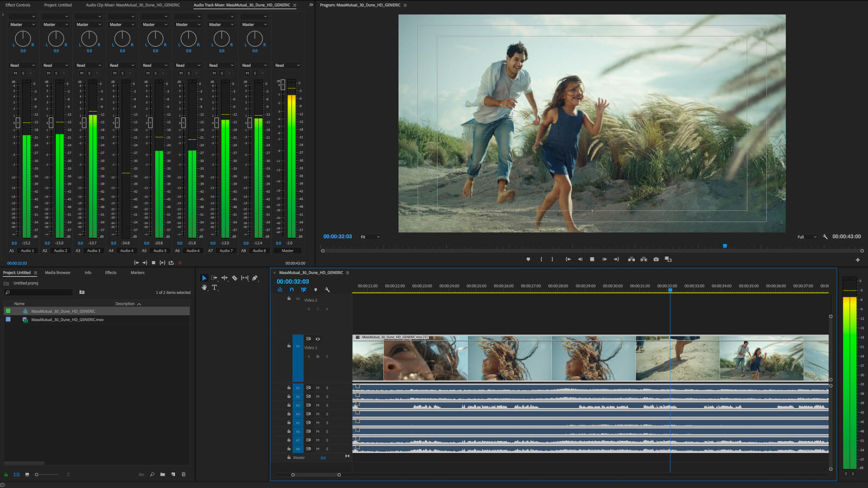Click the project panel trash icon
The height and width of the screenshot is (488, 868).
(x=183, y=474)
